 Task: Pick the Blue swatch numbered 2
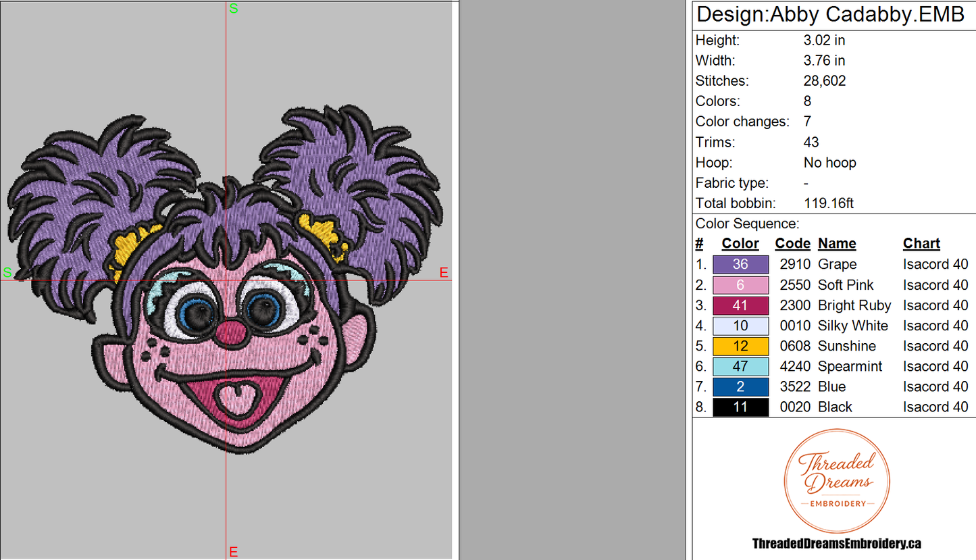click(740, 386)
